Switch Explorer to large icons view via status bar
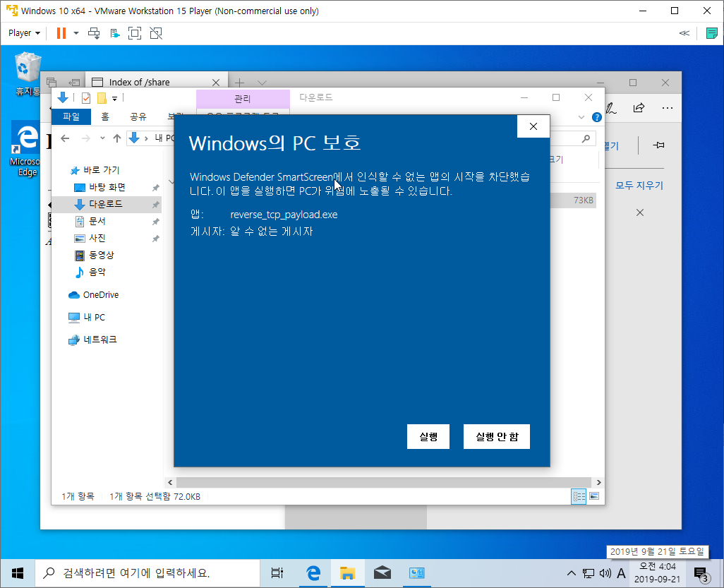 [x=594, y=496]
